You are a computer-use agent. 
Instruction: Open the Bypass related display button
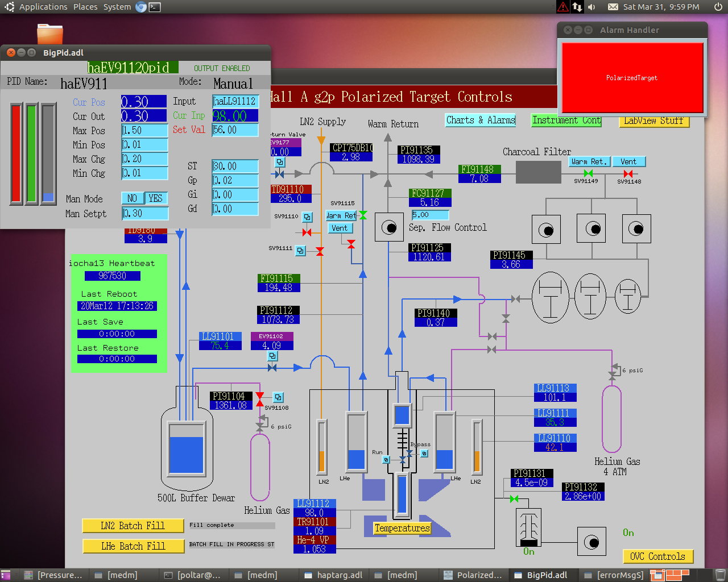pos(424,453)
